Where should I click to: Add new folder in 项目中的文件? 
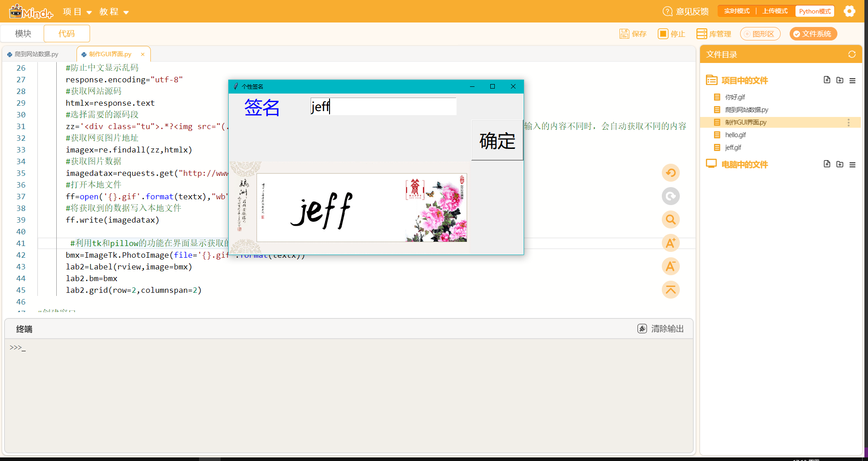point(840,80)
